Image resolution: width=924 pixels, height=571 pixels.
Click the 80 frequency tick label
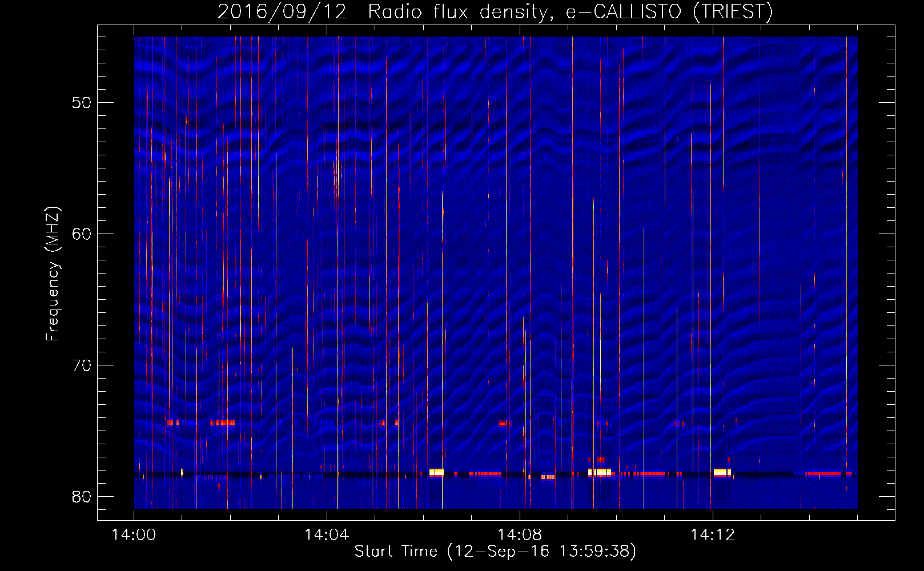[x=82, y=497]
